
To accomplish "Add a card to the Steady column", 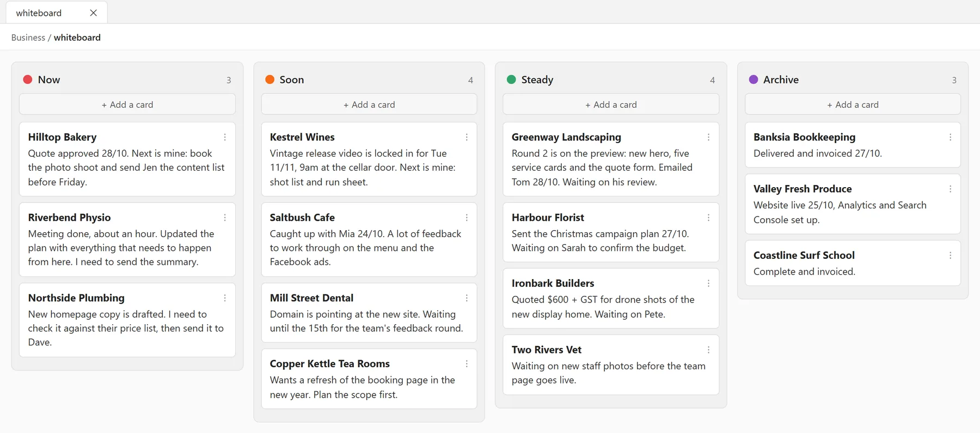I will tap(611, 104).
